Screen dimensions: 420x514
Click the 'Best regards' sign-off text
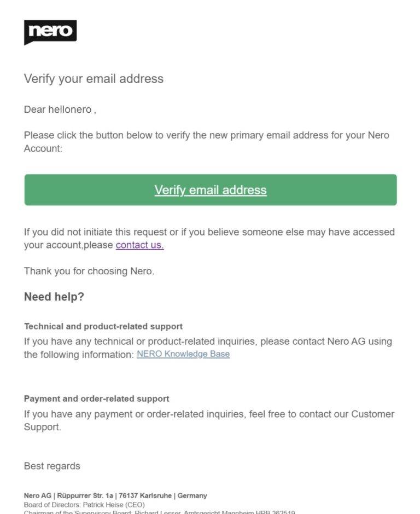[x=52, y=466]
